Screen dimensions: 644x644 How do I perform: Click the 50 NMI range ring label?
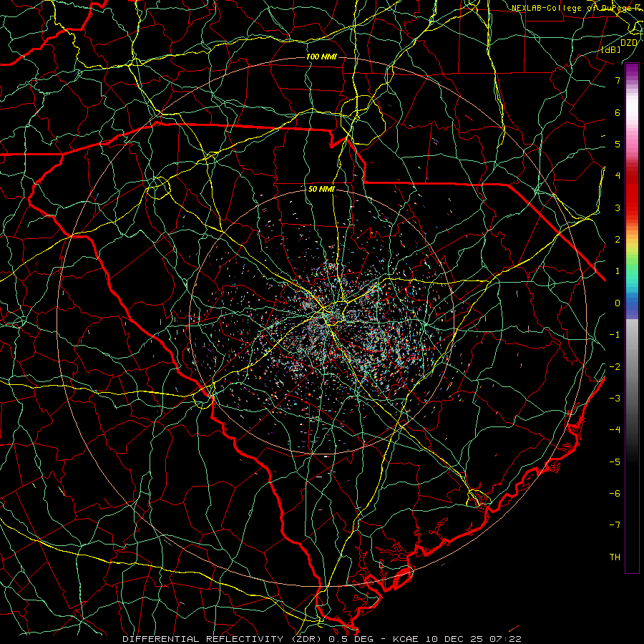coord(321,189)
